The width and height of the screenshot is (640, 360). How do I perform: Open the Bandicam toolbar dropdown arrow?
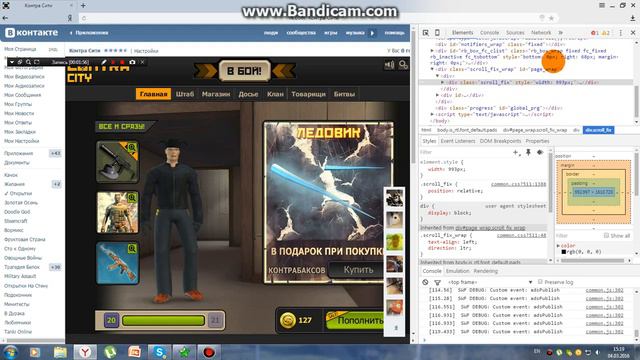(12, 62)
